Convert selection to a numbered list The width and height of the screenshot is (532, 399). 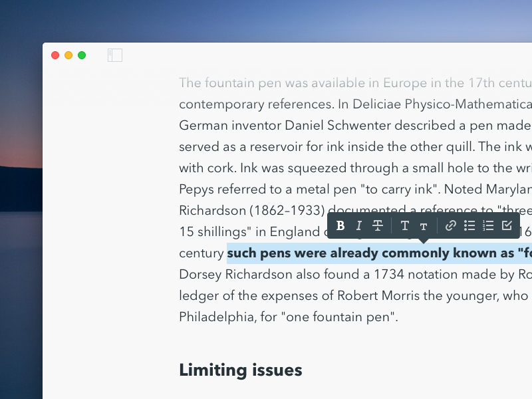pyautogui.click(x=488, y=226)
